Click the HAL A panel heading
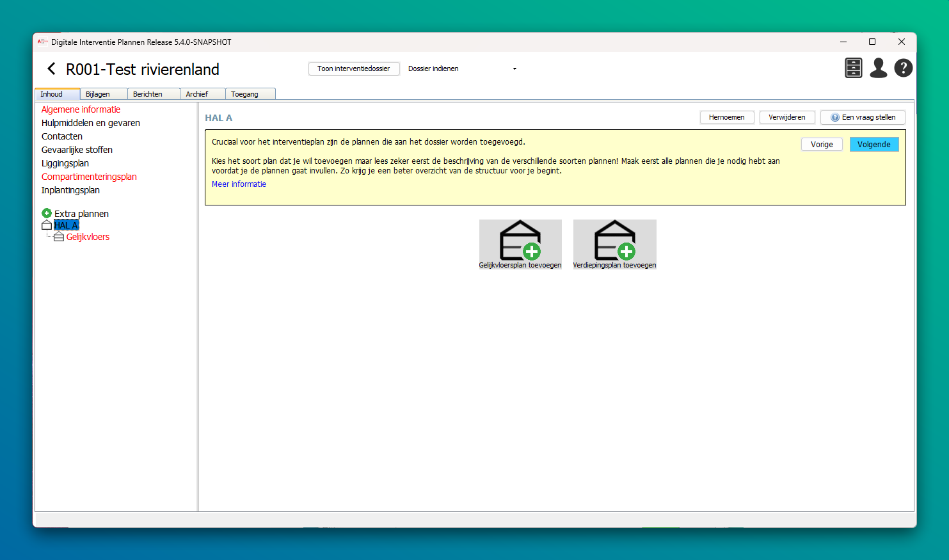The height and width of the screenshot is (560, 949). point(219,118)
